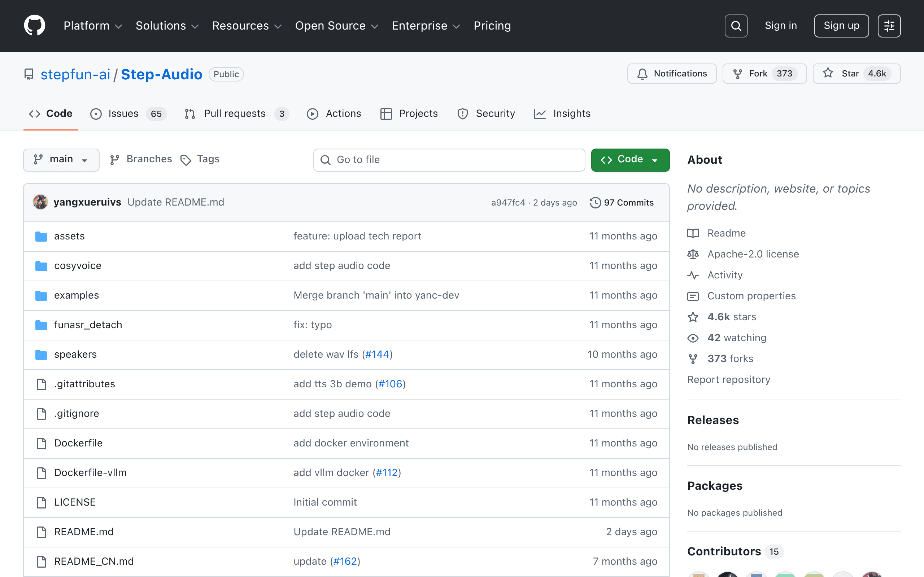Viewport: 924px width, 577px height.
Task: Open the Insights tab
Action: pos(562,114)
